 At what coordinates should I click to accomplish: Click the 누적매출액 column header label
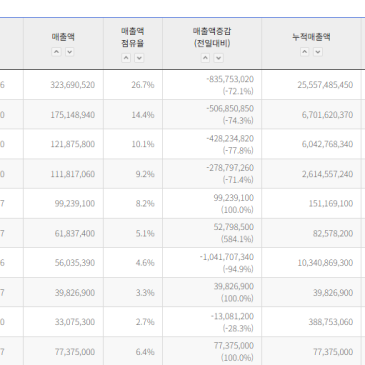(x=311, y=37)
